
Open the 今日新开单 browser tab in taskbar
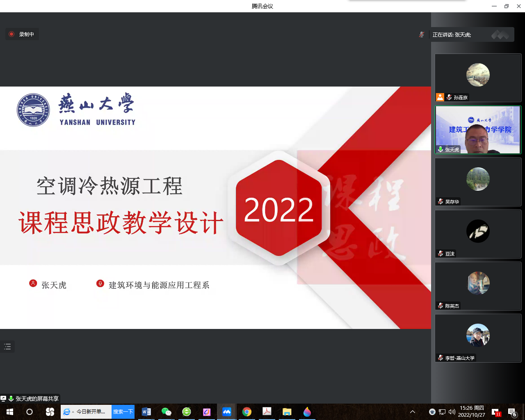click(x=86, y=412)
